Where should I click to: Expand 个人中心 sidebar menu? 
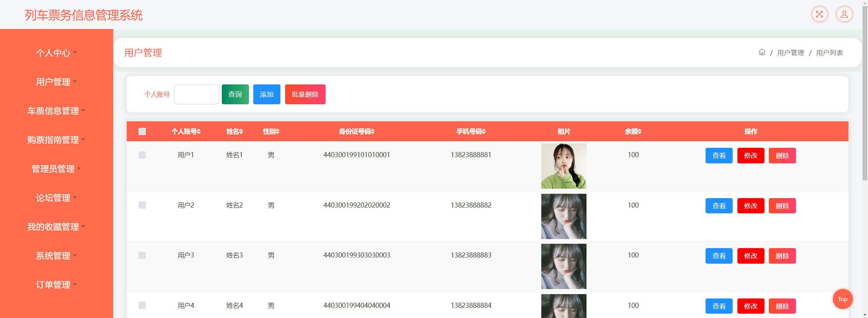tap(56, 53)
